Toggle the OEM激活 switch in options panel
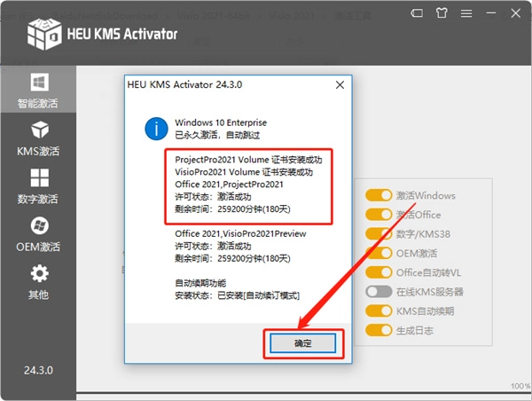532x401 pixels. pyautogui.click(x=379, y=254)
